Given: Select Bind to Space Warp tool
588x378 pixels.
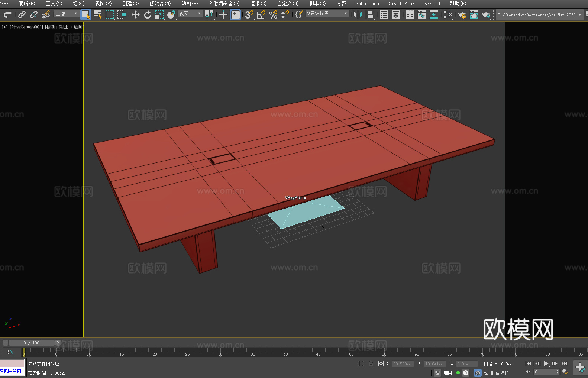Looking at the screenshot, I should (46, 14).
